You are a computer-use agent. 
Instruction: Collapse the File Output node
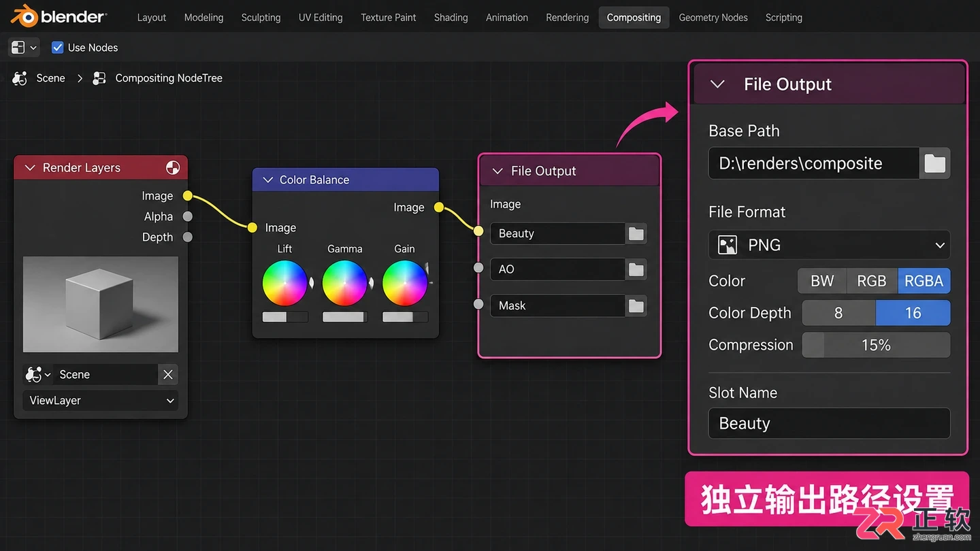point(497,171)
